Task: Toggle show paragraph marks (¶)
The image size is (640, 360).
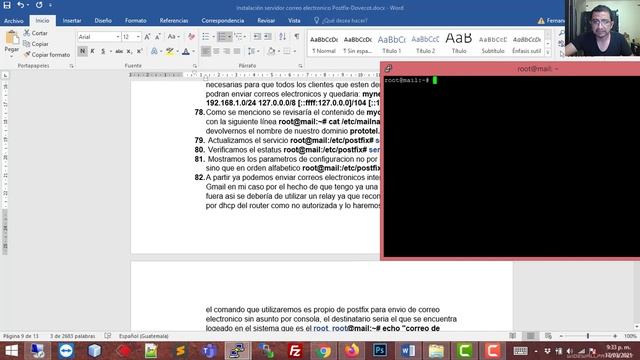Action: (297, 37)
